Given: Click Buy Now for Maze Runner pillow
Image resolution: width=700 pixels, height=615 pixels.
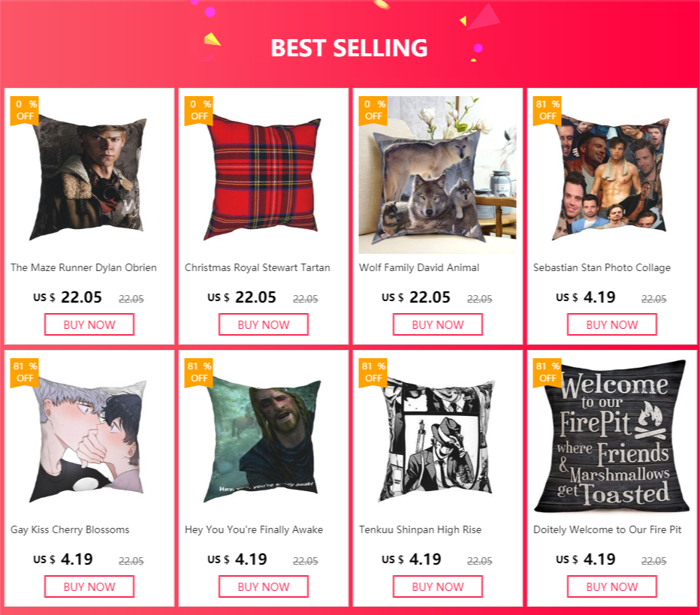Looking at the screenshot, I should click(89, 324).
